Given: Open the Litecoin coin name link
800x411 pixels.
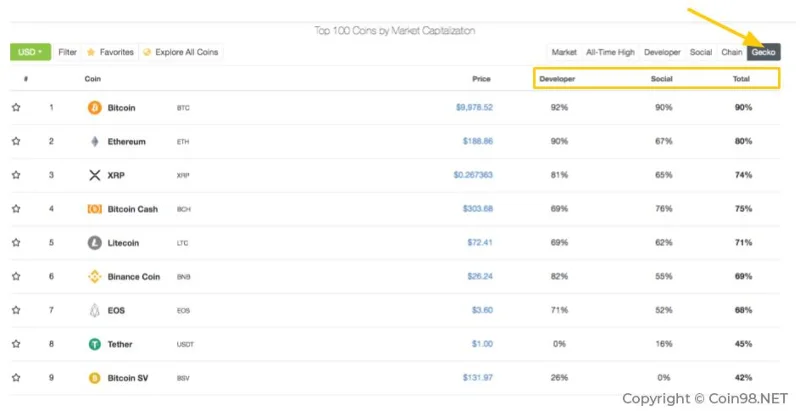Looking at the screenshot, I should coord(123,243).
